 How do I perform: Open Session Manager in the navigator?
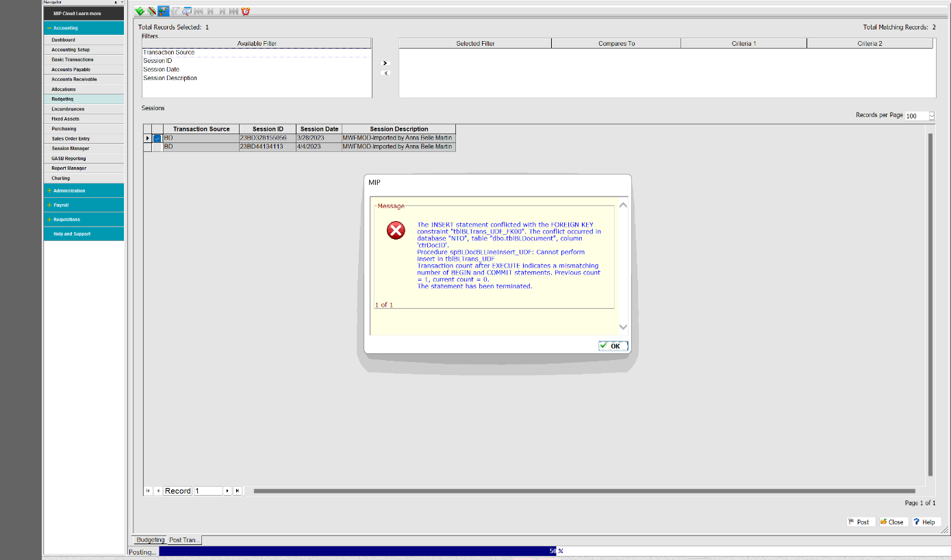[x=70, y=149]
